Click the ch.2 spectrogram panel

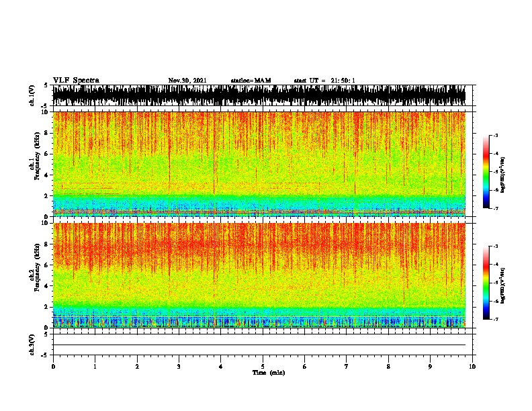point(259,275)
